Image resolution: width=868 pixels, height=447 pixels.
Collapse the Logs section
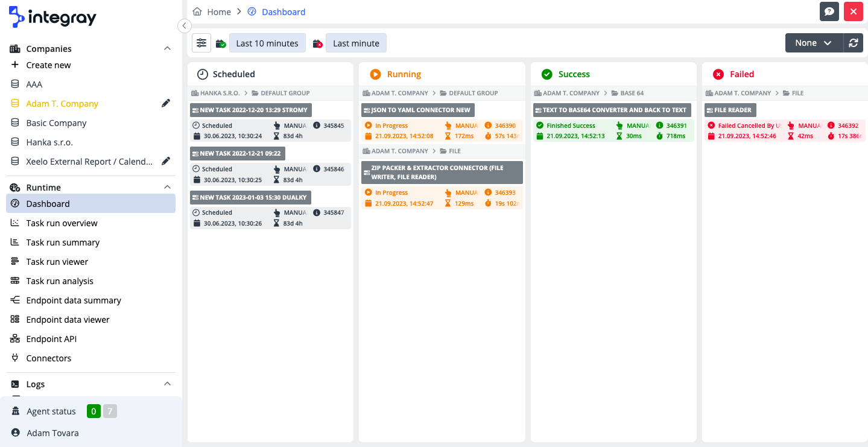tap(167, 384)
